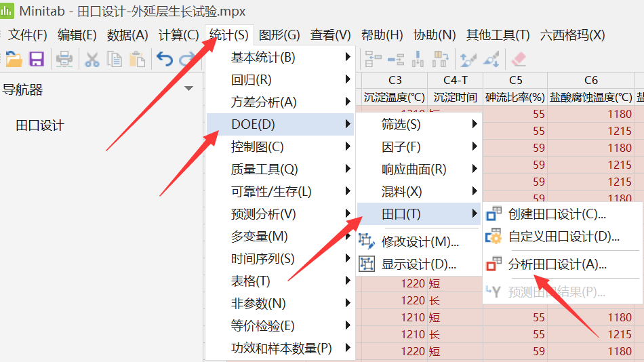Image resolution: width=644 pixels, height=362 pixels.
Task: Click the Analyze Taguchi Design icon
Action: tap(494, 264)
